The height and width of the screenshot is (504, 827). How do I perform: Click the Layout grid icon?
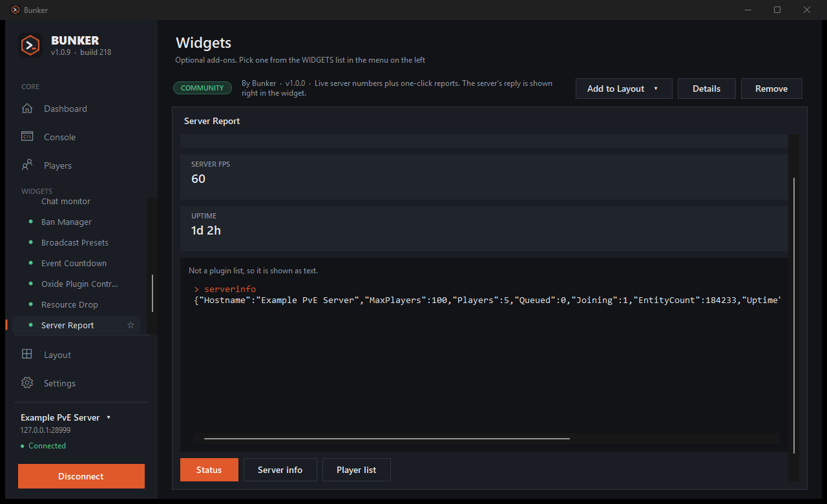[27, 355]
